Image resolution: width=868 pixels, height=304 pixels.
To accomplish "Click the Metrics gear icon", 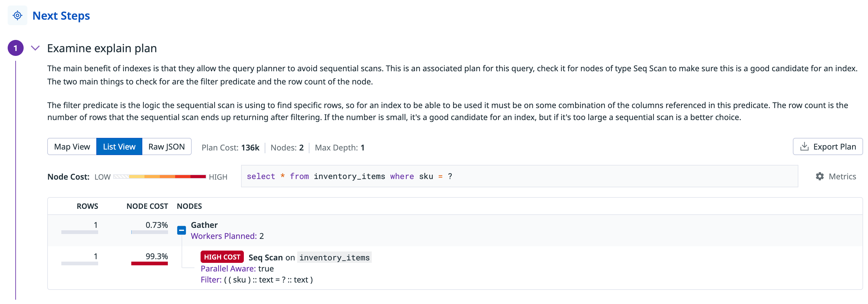I will click(x=820, y=177).
